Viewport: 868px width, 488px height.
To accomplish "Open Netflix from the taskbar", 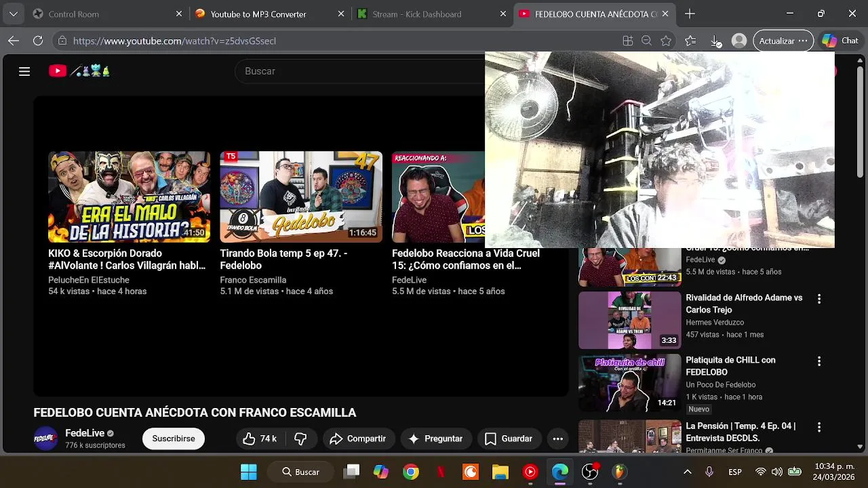I will click(441, 472).
